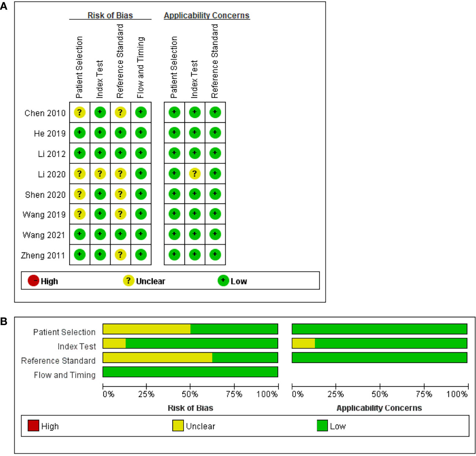The image size is (476, 456).
Task: Click the rotated Flow and Timing column header
Action: (x=141, y=67)
